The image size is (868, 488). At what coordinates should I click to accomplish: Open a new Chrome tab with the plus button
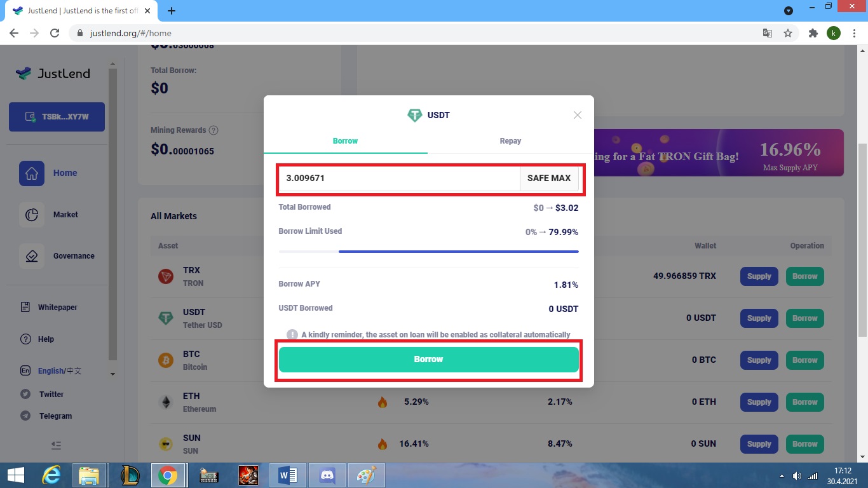[x=172, y=11]
